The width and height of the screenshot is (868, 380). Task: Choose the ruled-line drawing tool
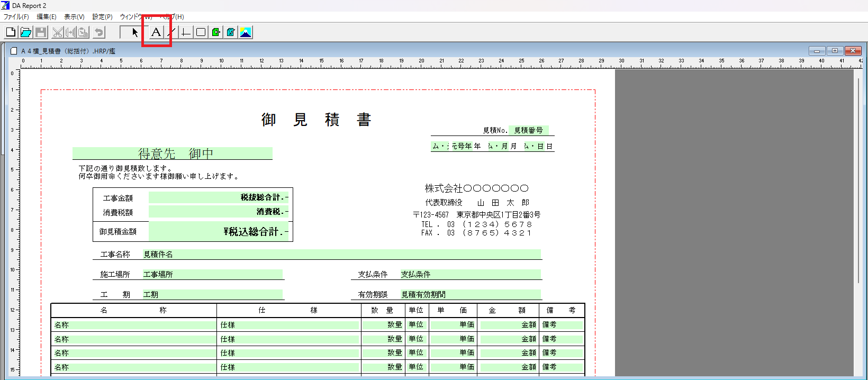(185, 32)
